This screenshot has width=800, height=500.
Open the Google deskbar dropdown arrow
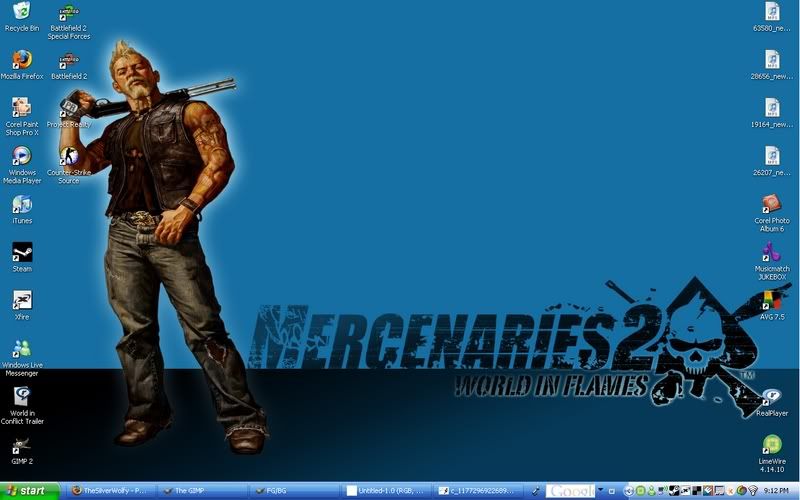[x=601, y=489]
